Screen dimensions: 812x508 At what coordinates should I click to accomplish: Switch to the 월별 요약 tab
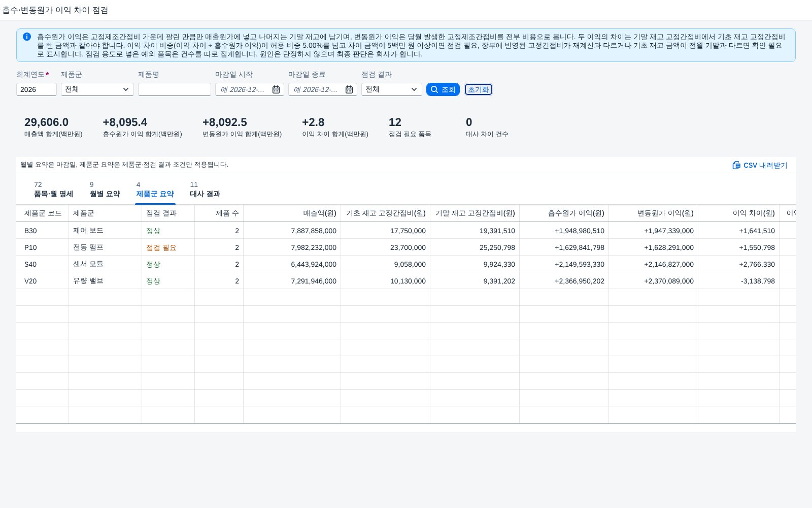point(105,189)
